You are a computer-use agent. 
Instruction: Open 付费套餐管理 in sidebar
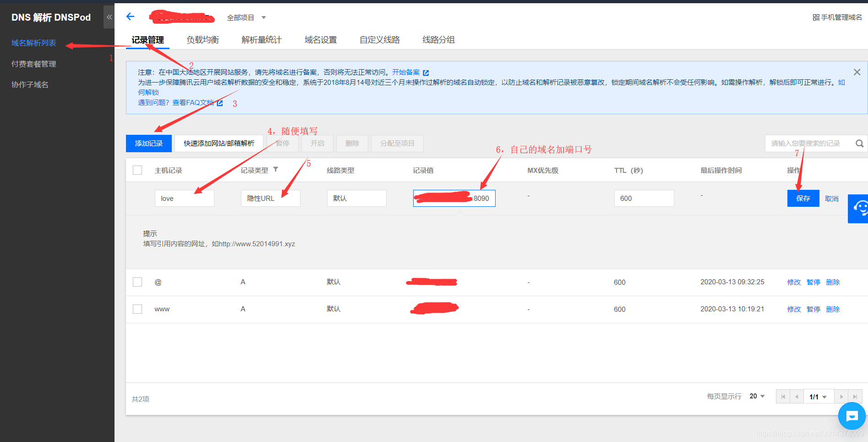point(33,64)
